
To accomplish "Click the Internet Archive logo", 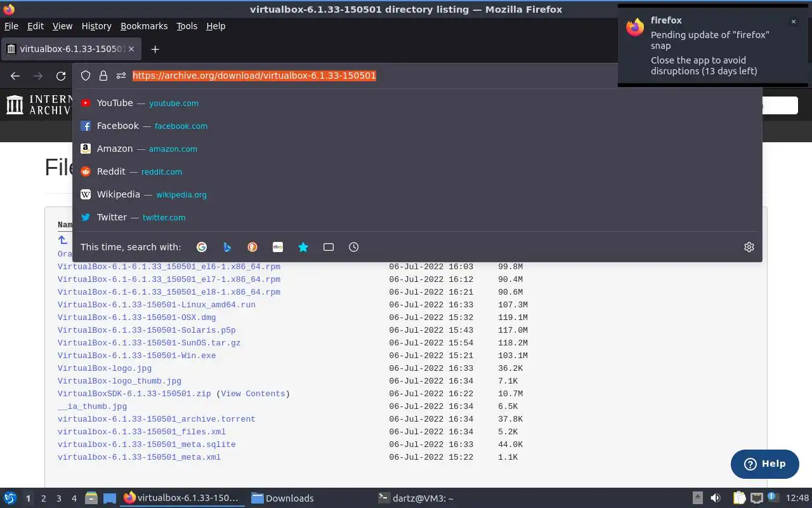I will tap(38, 105).
